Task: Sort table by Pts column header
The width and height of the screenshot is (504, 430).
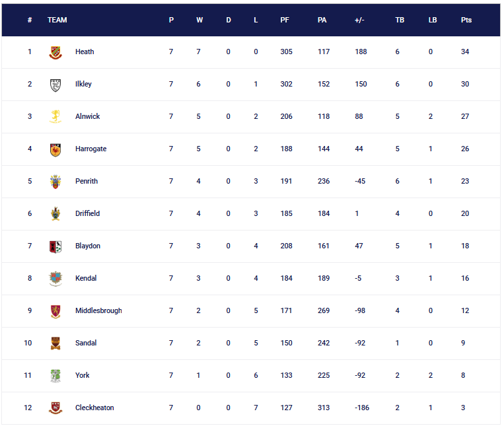Action: click(466, 20)
